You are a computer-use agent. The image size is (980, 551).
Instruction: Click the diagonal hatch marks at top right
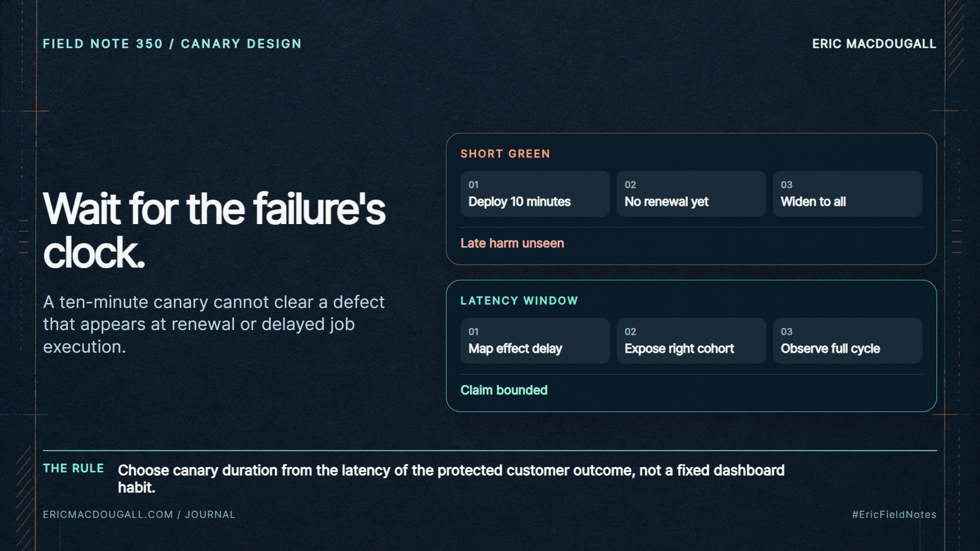pos(955,38)
